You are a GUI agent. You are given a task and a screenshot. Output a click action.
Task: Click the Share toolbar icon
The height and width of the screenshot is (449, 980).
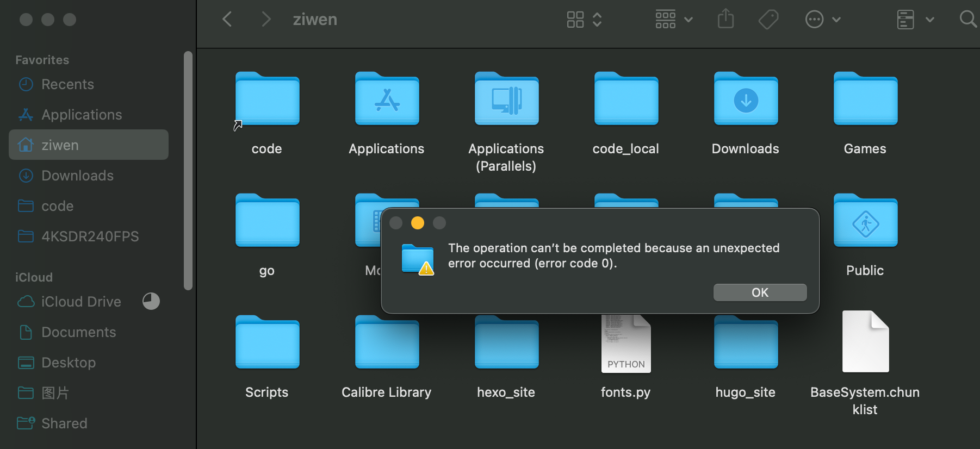725,20
